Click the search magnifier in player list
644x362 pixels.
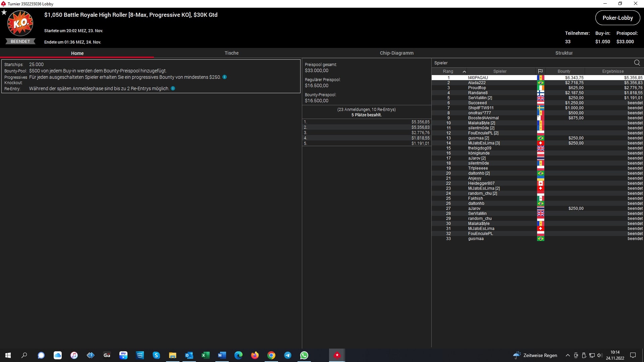637,63
